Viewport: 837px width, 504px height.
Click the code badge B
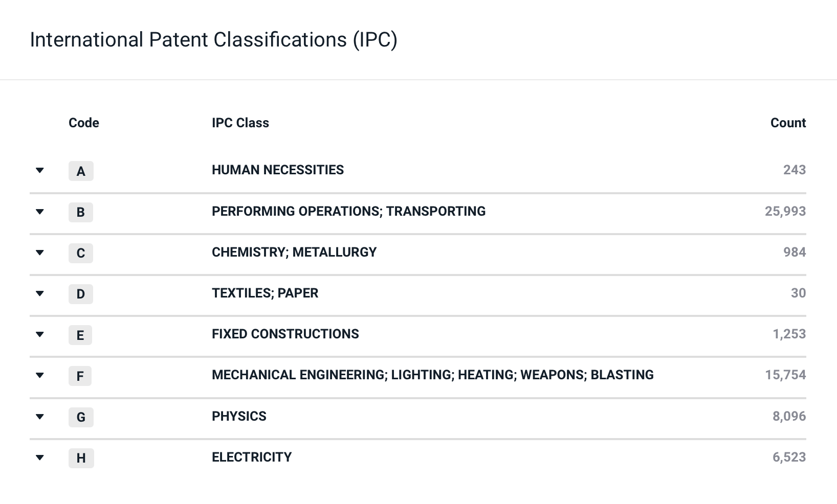coord(81,212)
